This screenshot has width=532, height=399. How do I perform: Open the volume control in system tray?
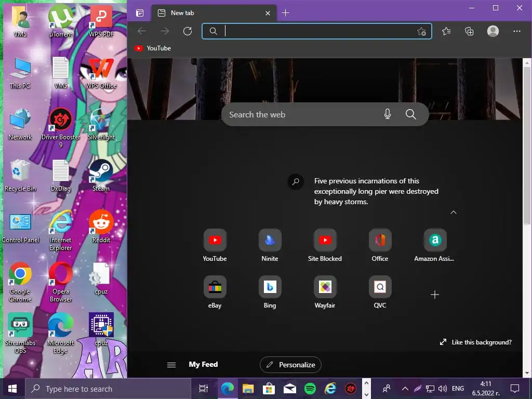tap(443, 389)
